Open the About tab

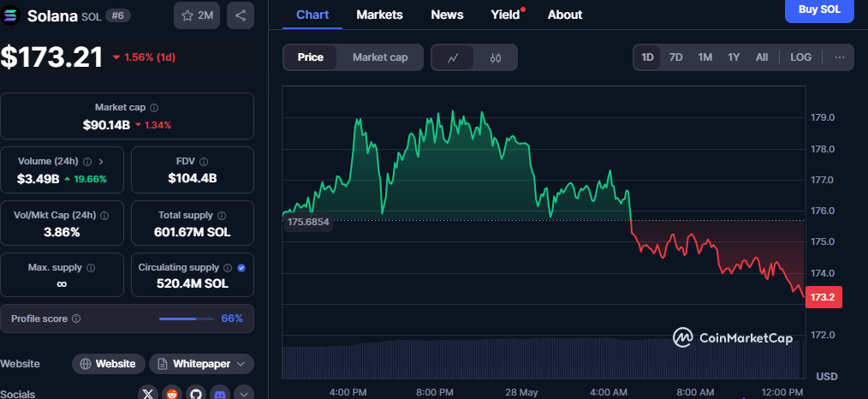point(565,15)
